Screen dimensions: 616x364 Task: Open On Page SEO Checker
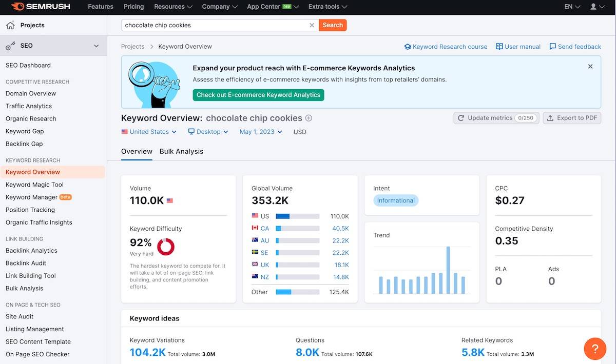coord(37,354)
